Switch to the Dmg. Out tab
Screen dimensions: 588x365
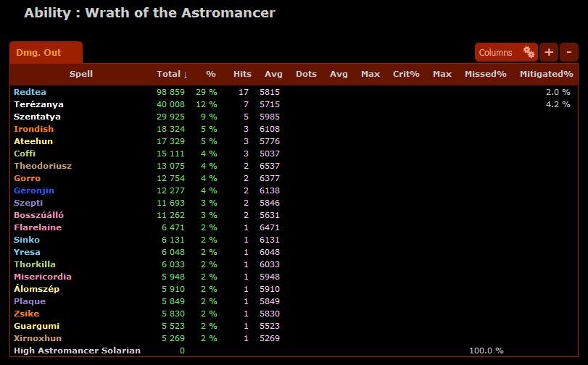point(45,52)
